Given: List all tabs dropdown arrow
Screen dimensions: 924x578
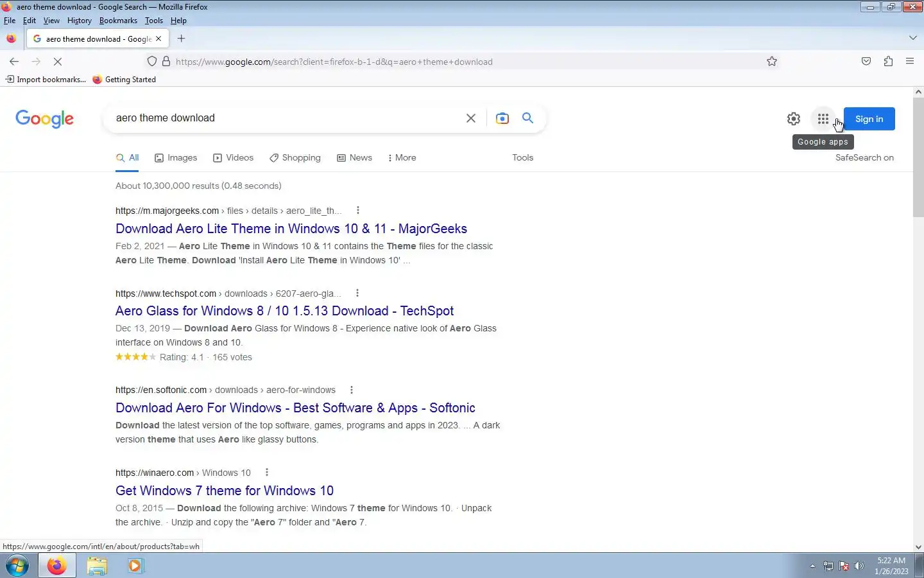Looking at the screenshot, I should pyautogui.click(x=913, y=39).
